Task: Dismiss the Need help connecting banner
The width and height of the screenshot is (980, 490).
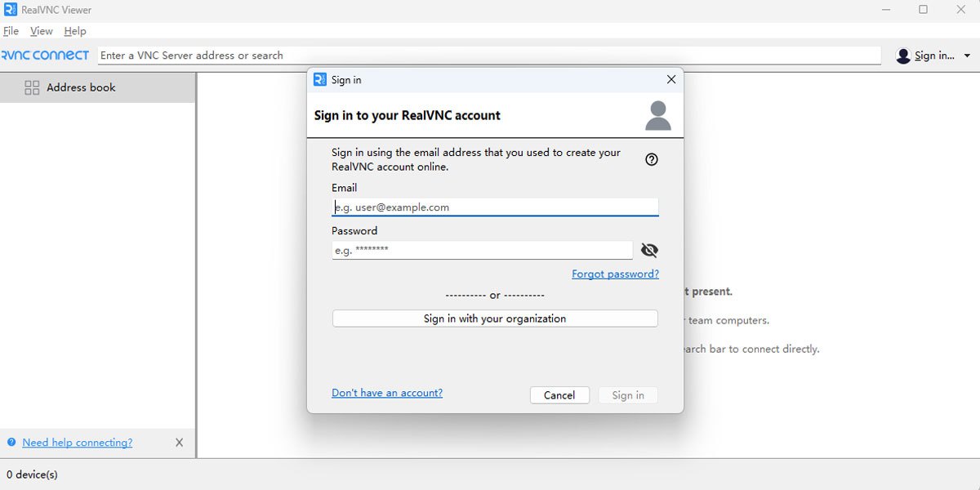Action: (180, 443)
